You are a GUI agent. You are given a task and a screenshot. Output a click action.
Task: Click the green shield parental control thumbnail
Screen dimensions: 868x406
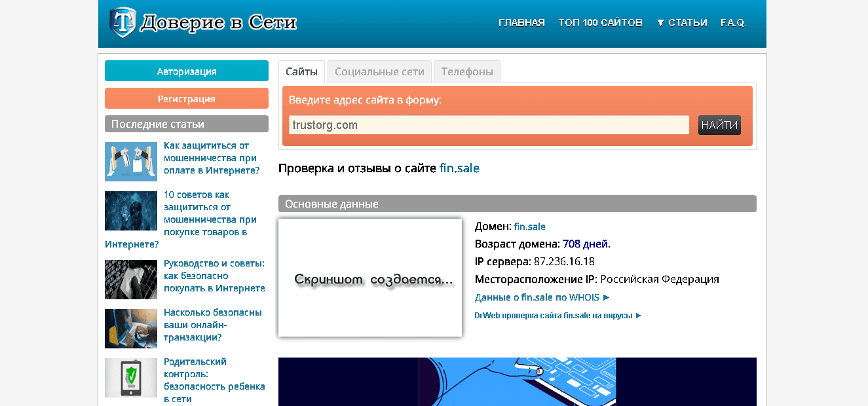click(x=131, y=378)
